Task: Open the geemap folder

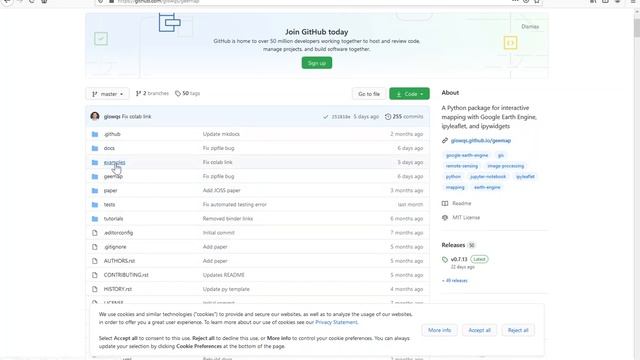Action: click(x=113, y=176)
